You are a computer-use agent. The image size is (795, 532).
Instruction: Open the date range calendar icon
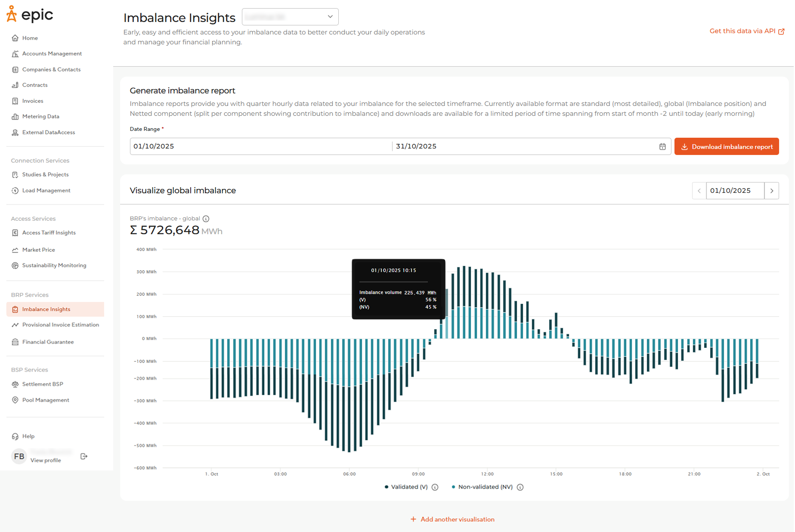(x=662, y=147)
